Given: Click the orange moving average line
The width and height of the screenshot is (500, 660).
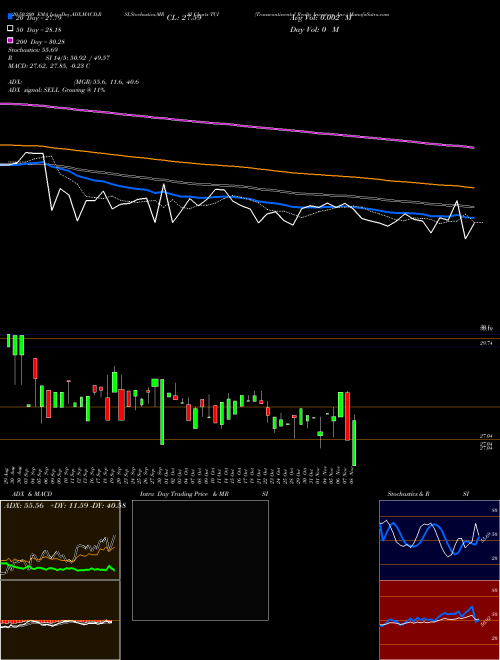Looking at the screenshot, I should pyautogui.click(x=236, y=165).
